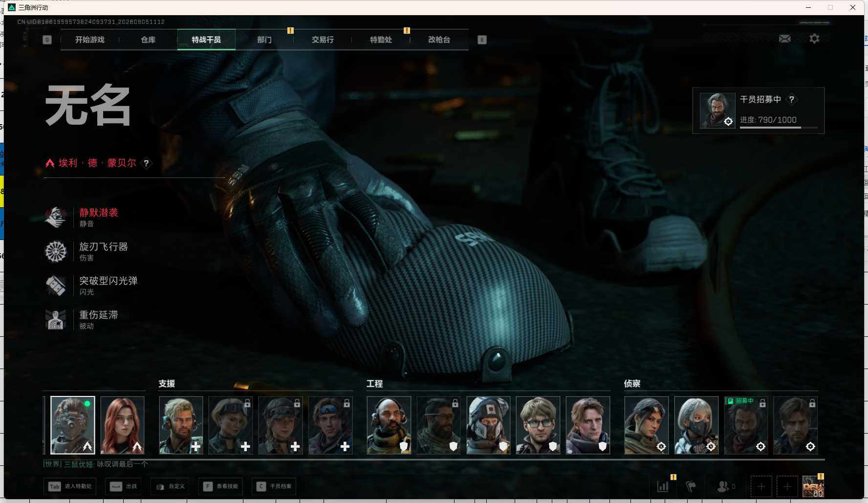Image resolution: width=868 pixels, height=503 pixels.
Task: Click the 工程 category heading
Action: (x=375, y=384)
